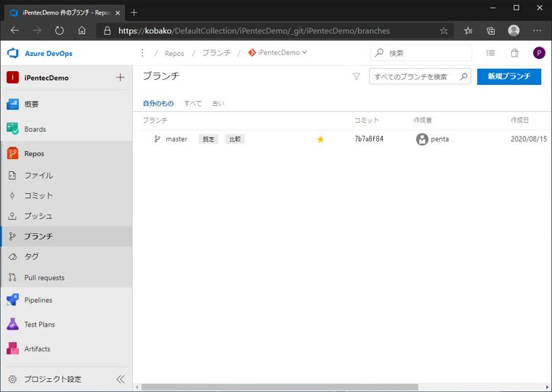Click the horizontal scrollbar thumb

(280, 387)
